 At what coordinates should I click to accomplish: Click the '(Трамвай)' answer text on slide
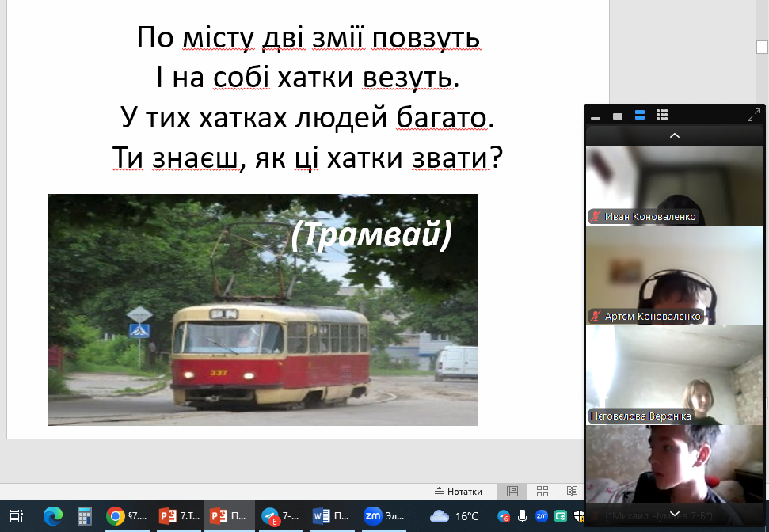coord(371,234)
